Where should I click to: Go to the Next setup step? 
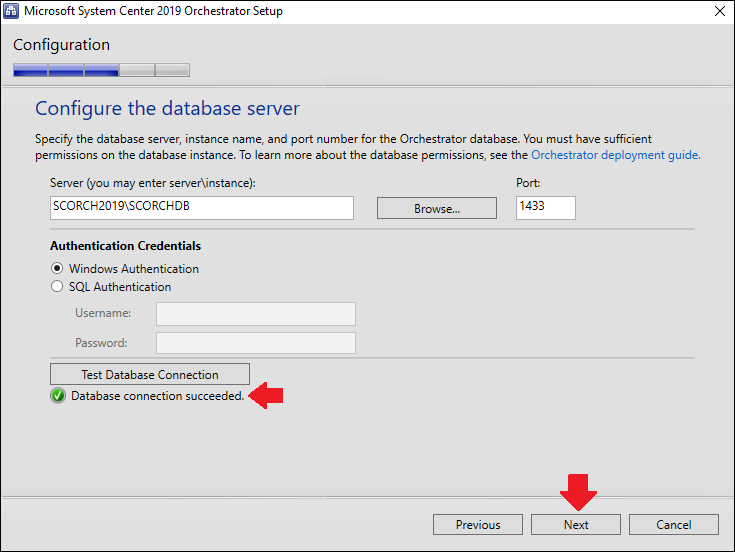[x=576, y=524]
